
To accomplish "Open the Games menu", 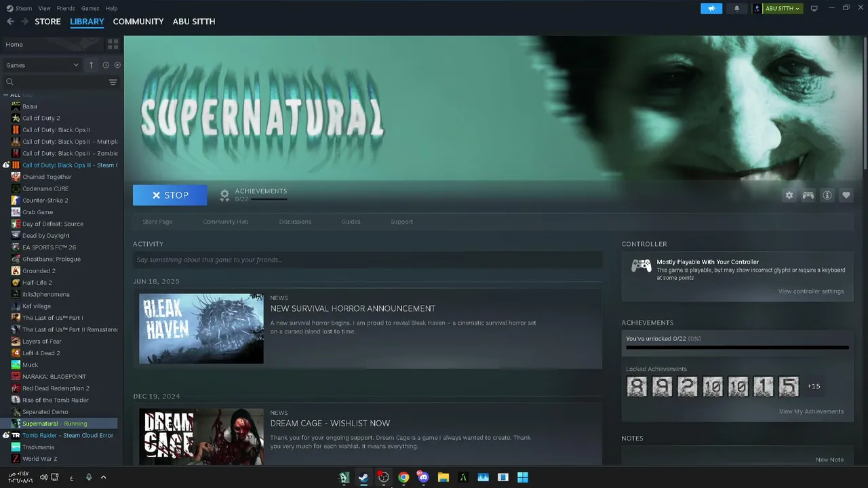I will pos(90,8).
